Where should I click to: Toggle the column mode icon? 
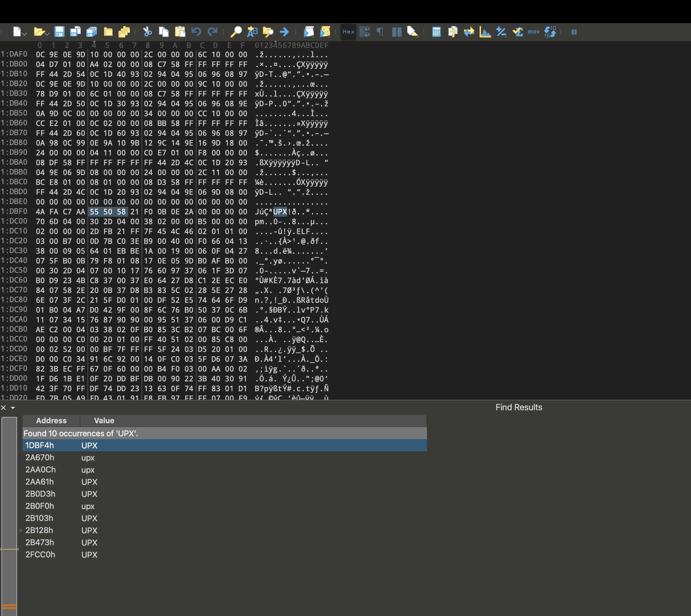coord(397,32)
